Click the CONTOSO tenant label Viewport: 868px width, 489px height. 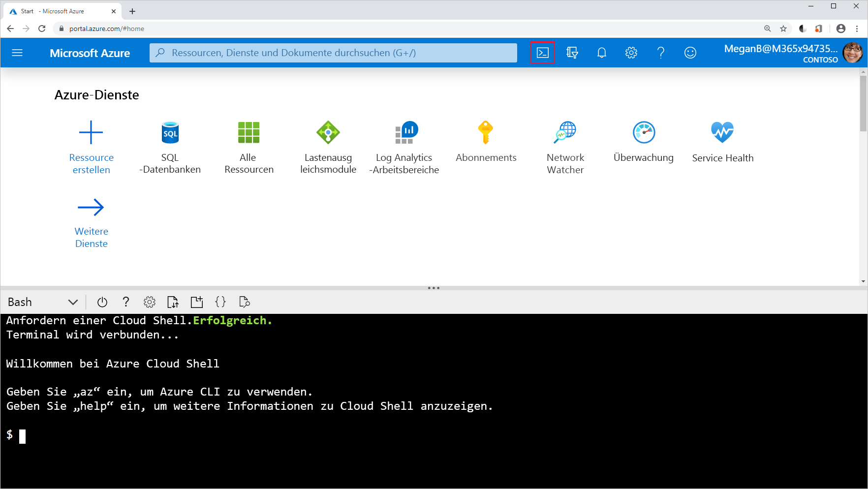pos(820,60)
